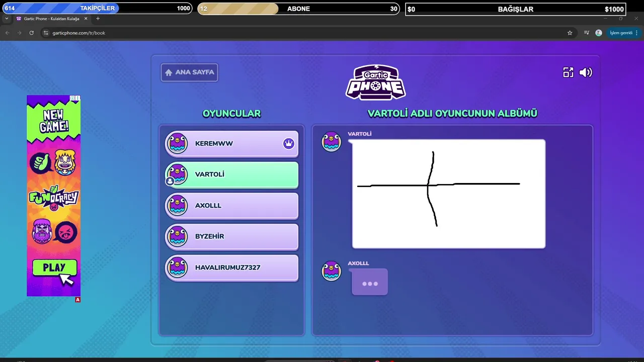Select player HAVALIRUMUZ7327 in the list

(x=232, y=267)
